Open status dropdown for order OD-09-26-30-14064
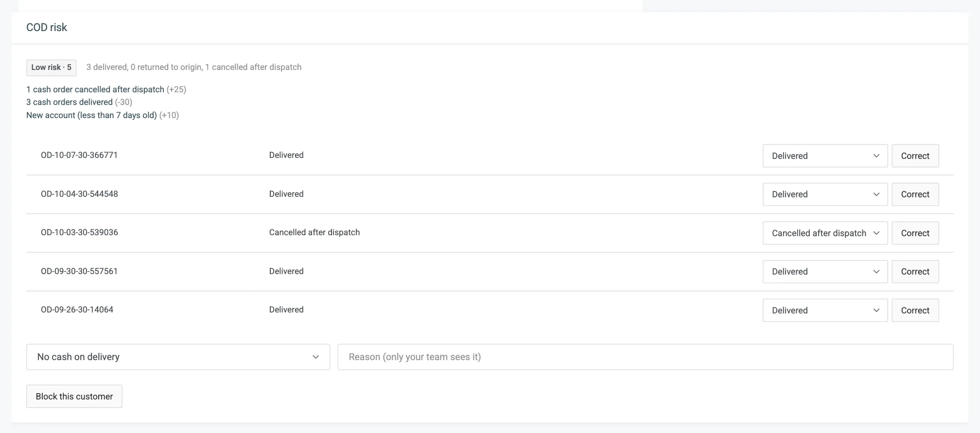This screenshot has width=980, height=433. (x=825, y=311)
